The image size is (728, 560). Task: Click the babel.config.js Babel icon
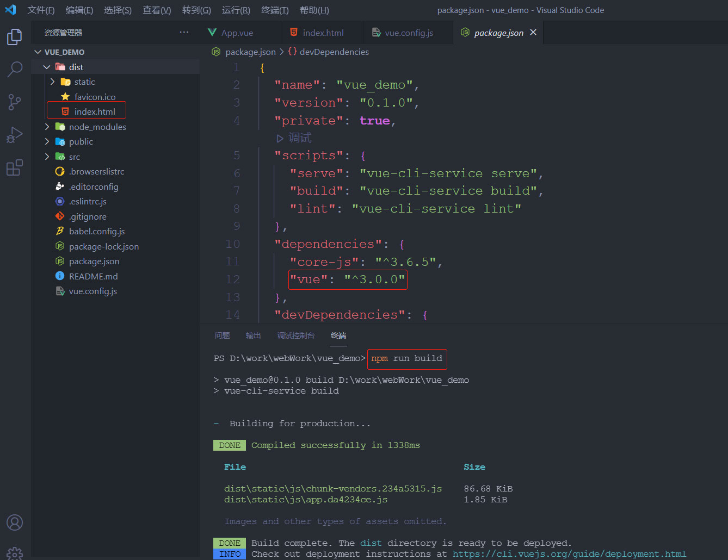pyautogui.click(x=60, y=231)
